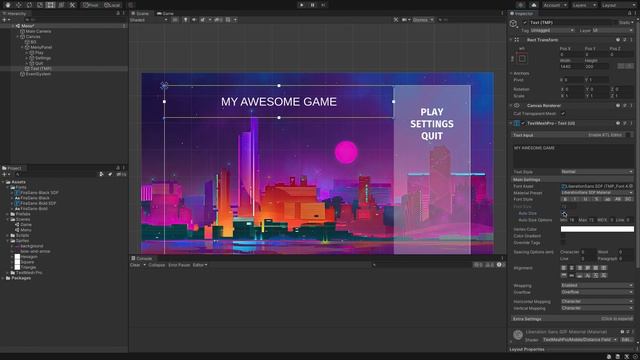Toggle the Local/Global handle rotation button
The width and height of the screenshot is (640, 360).
pos(112,5)
